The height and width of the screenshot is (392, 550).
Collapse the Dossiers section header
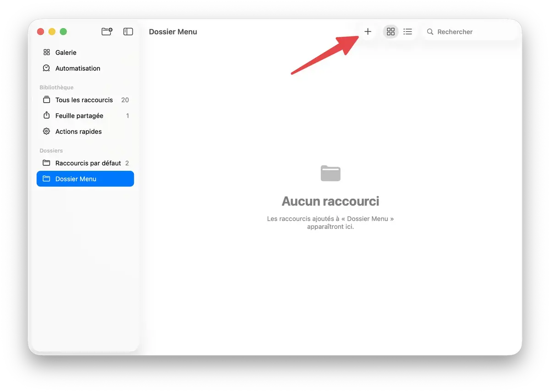pyautogui.click(x=51, y=150)
